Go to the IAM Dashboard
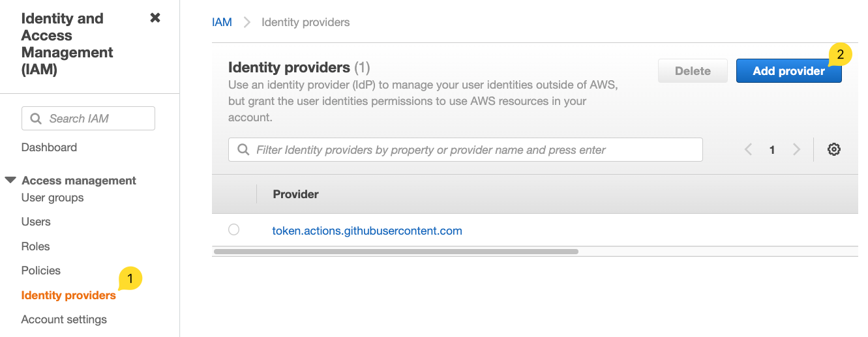This screenshot has height=337, width=868. click(x=49, y=147)
